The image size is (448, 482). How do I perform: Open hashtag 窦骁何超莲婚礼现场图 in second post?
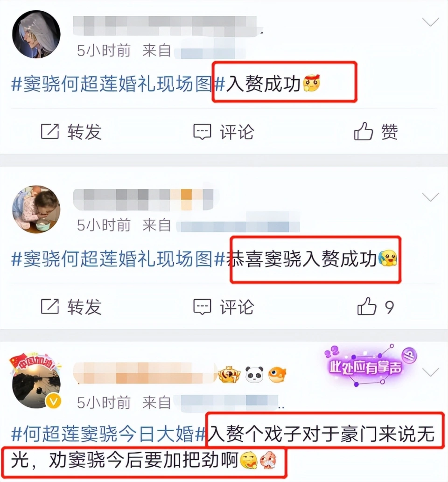(119, 259)
